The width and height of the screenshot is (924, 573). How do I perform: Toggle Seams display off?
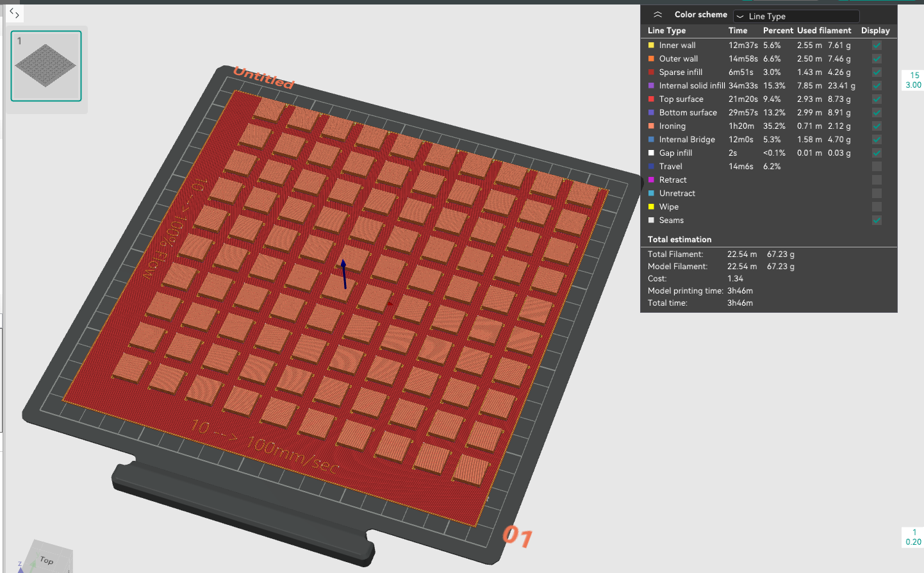click(877, 220)
